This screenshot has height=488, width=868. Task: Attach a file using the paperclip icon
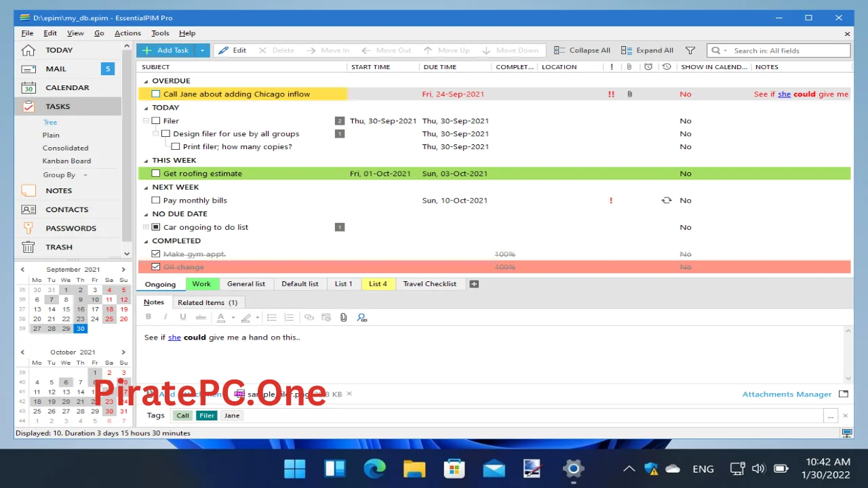tap(344, 317)
